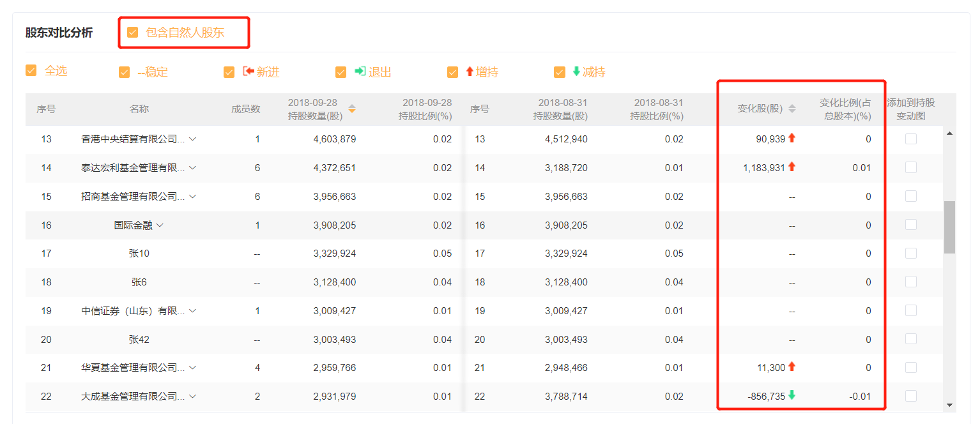Uncheck the 稳定 filter checkbox
The image size is (980, 424).
pyautogui.click(x=124, y=72)
